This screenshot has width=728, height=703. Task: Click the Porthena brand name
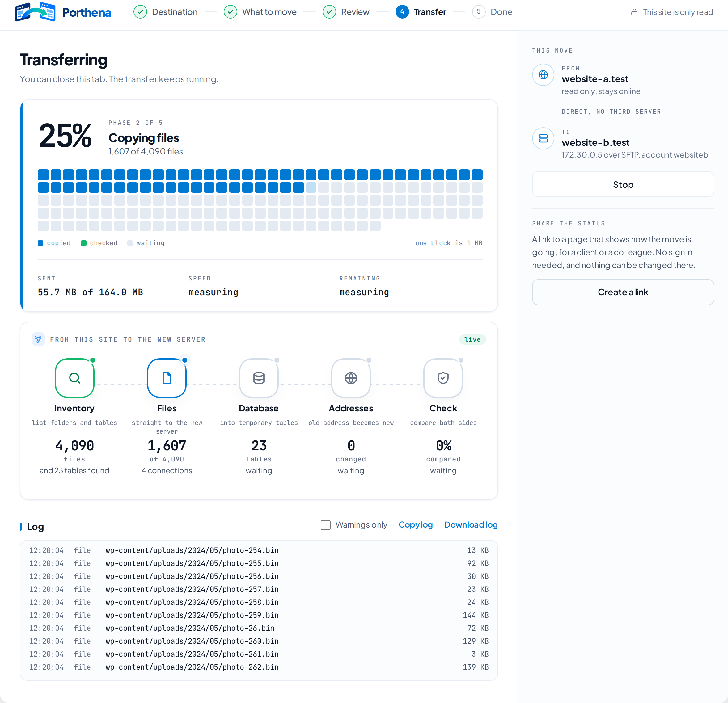[x=87, y=12]
